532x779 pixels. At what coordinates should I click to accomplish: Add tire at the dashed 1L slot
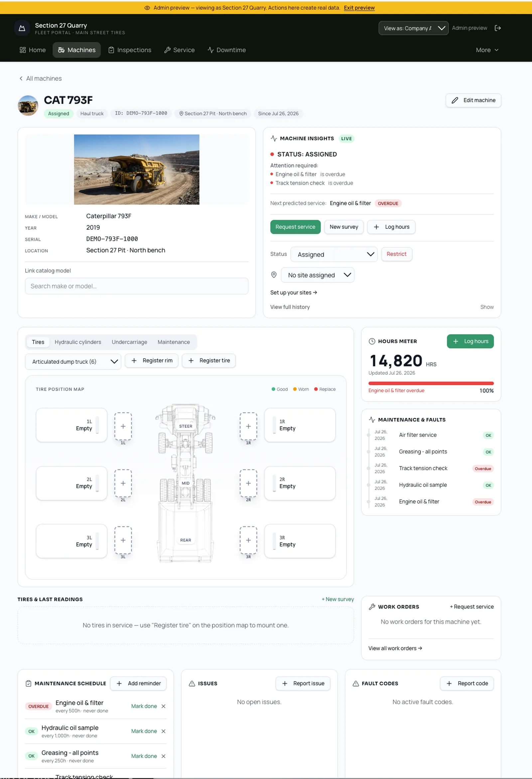pyautogui.click(x=123, y=426)
